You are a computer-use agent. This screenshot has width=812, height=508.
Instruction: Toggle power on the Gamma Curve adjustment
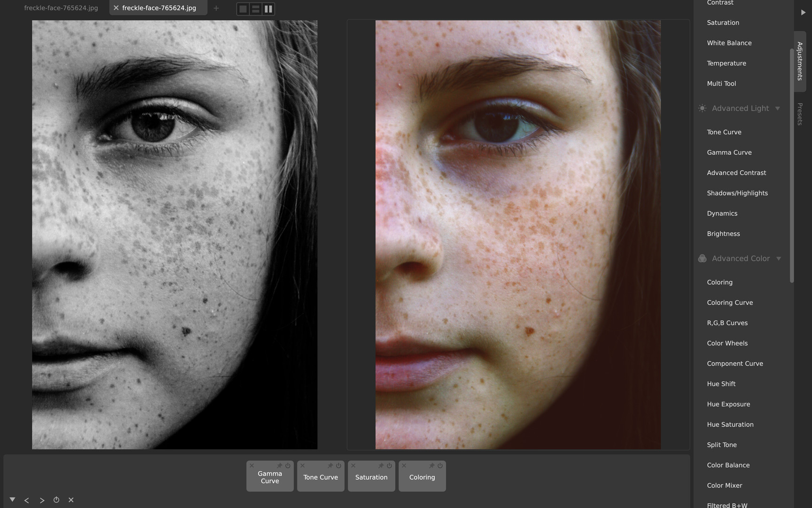pyautogui.click(x=288, y=466)
